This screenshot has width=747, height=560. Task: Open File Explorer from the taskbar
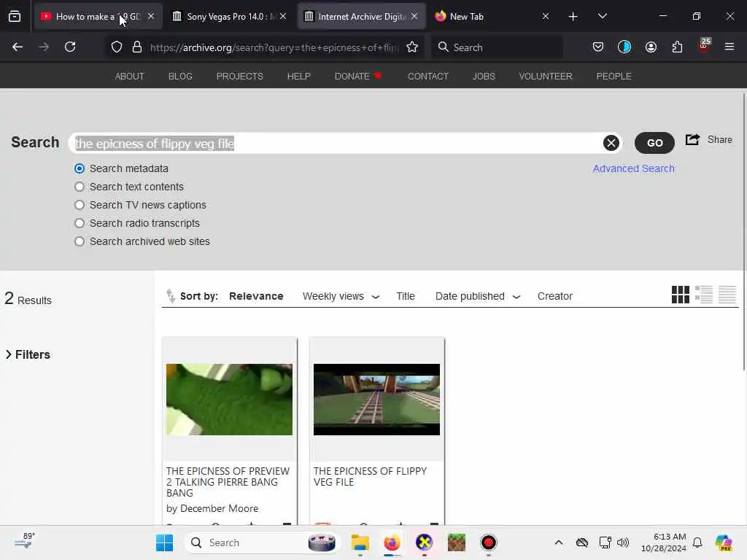(x=360, y=542)
